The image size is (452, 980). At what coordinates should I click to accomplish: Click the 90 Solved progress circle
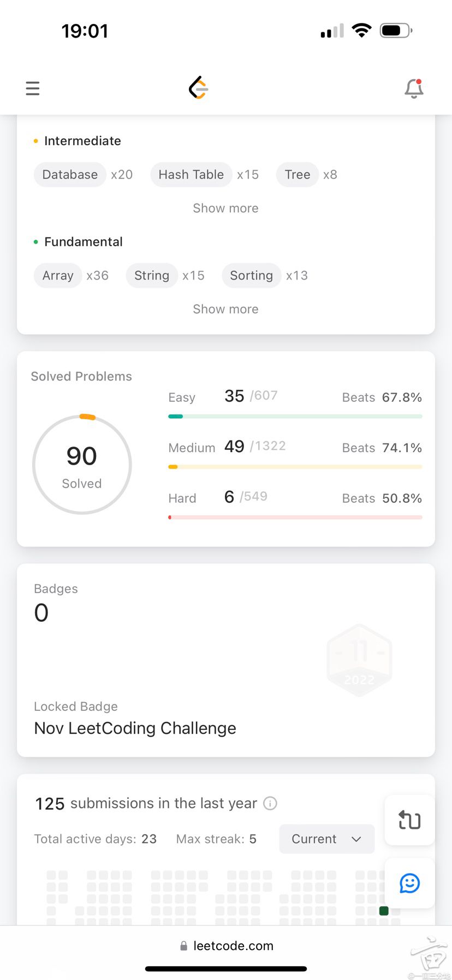tap(82, 465)
